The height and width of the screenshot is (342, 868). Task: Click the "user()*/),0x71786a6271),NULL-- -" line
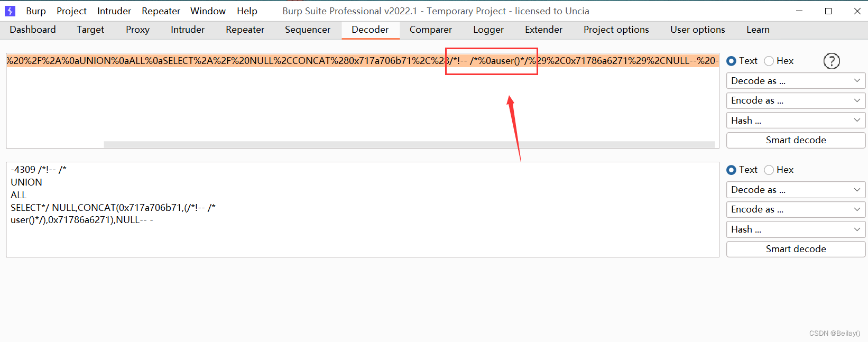[x=82, y=220]
